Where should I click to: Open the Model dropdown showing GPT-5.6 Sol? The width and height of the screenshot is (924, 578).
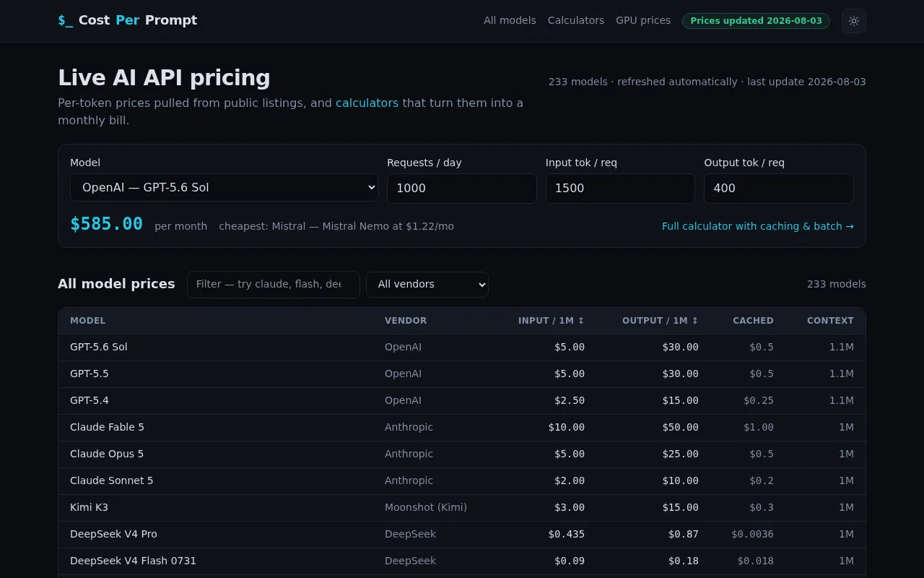point(224,187)
